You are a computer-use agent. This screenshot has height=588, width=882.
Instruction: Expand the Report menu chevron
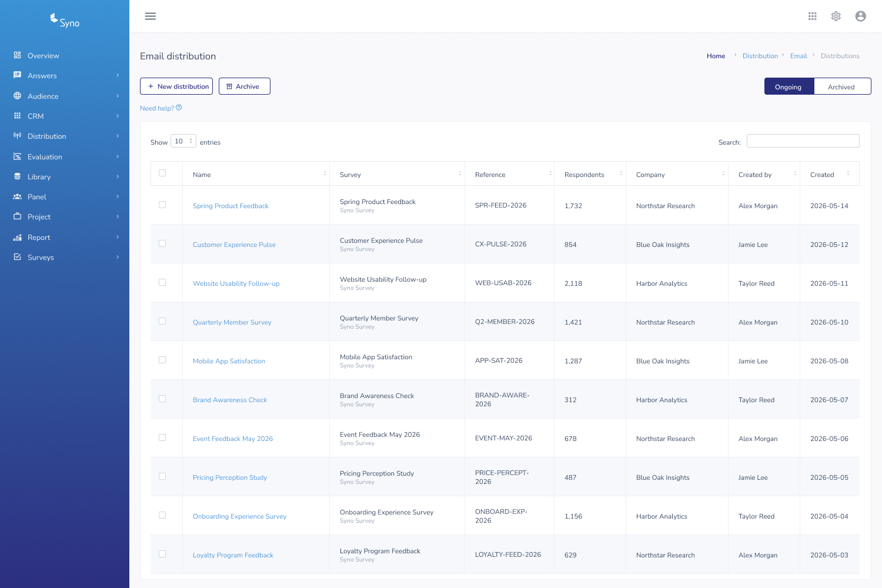118,237
